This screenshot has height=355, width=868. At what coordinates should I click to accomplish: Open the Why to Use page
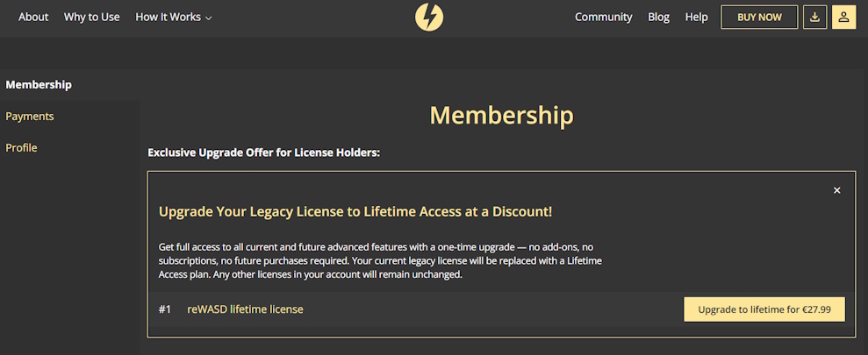click(91, 18)
